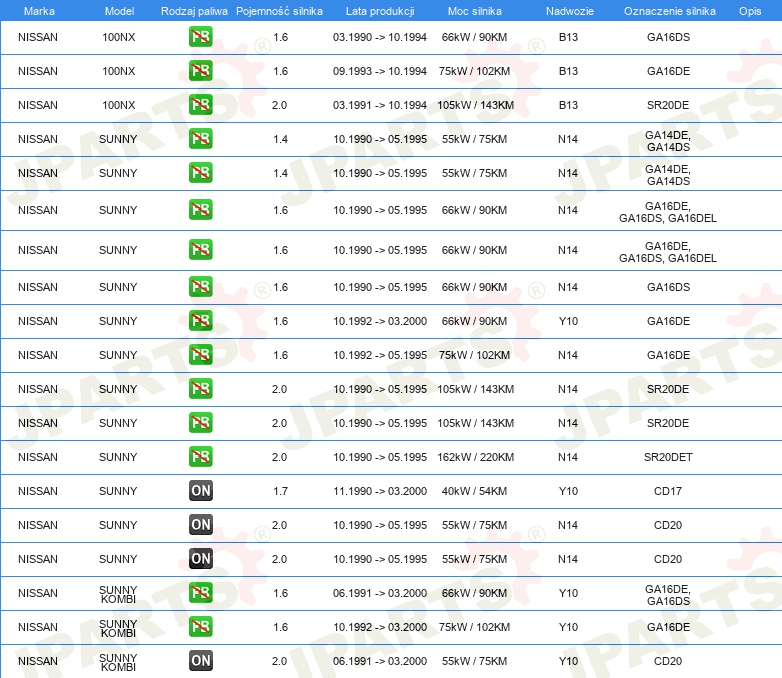This screenshot has height=678, width=782.
Task: Click the 1.7 engine capacity cell
Action: coord(280,491)
